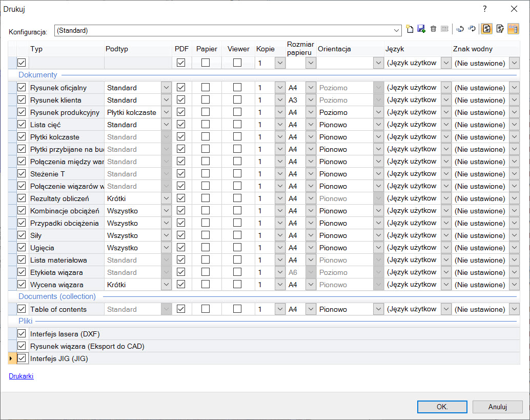Viewport: 530px width, 420px height.
Task: Open Orientacja dropdown for Lista cięć
Action: (x=378, y=125)
